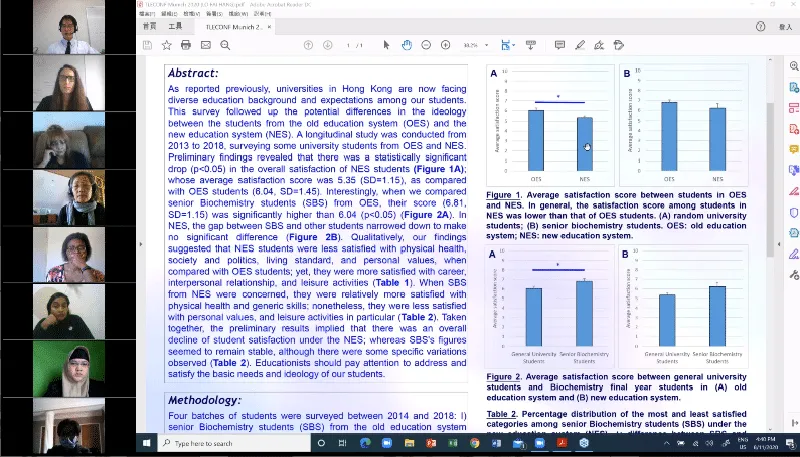Bookmark document with the star icon
Viewport: 800px width, 457px height.
[166, 45]
